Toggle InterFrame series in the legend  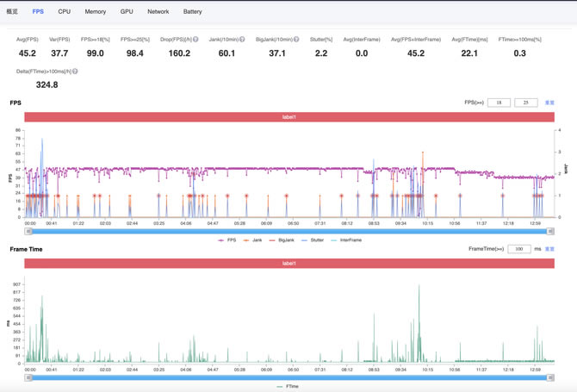(x=346, y=240)
